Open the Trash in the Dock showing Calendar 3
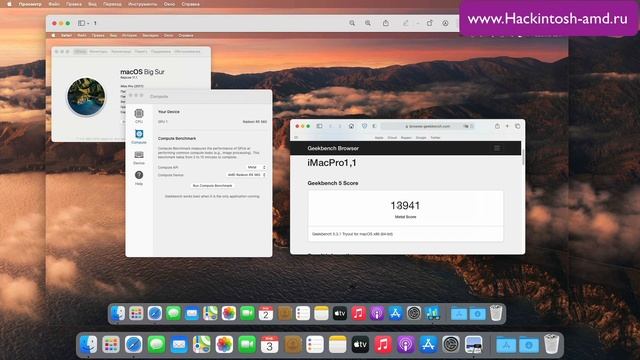The image size is (640, 360). 551,344
